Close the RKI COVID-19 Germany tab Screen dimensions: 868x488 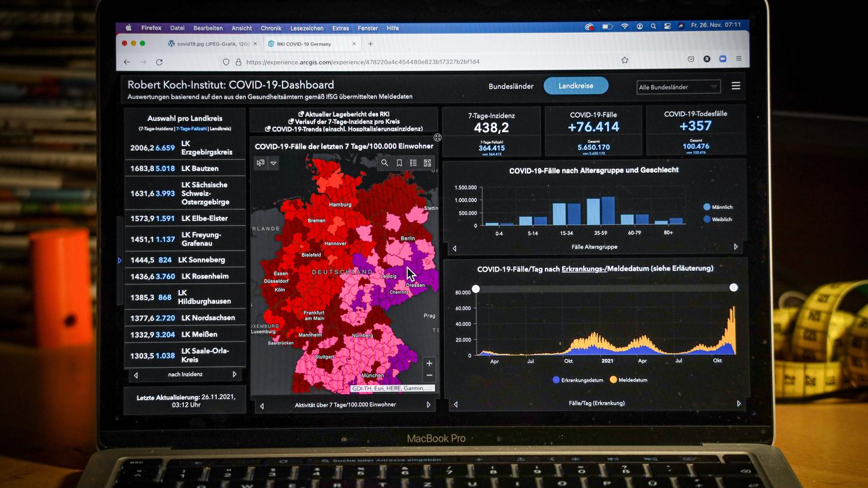[354, 44]
